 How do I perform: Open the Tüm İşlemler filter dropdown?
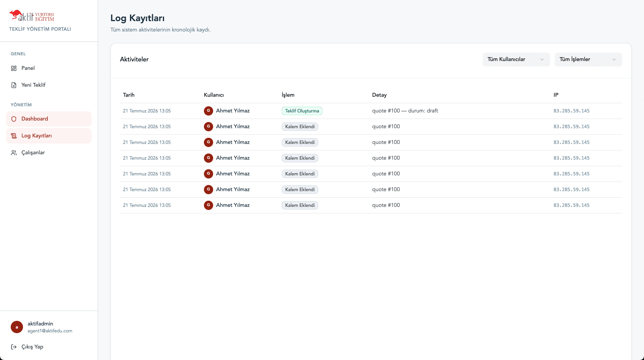point(588,59)
